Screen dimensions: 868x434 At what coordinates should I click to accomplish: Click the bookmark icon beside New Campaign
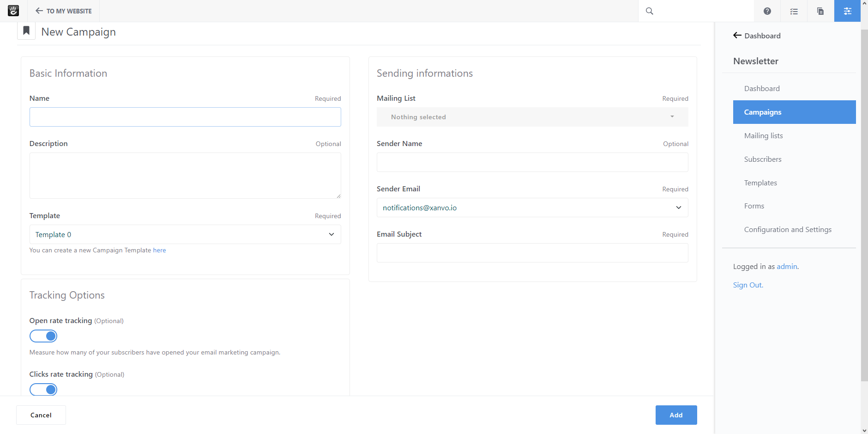click(x=26, y=31)
